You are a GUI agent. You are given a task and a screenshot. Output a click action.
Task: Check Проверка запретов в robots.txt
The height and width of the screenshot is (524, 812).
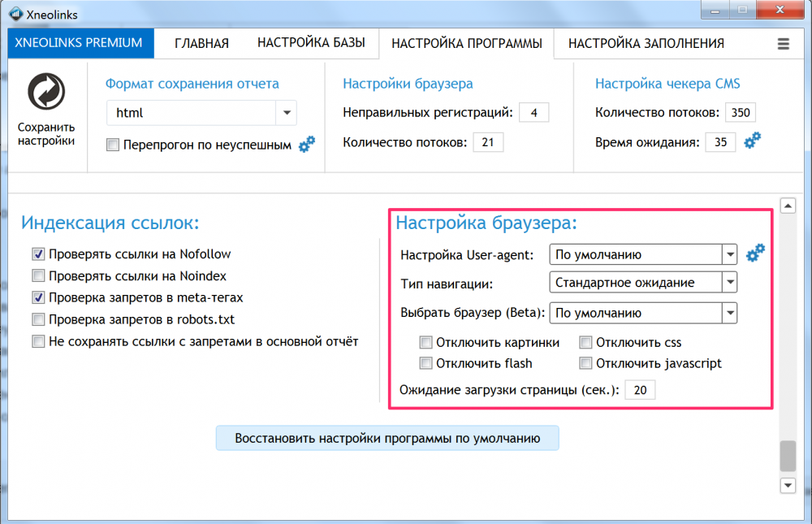[x=38, y=319]
